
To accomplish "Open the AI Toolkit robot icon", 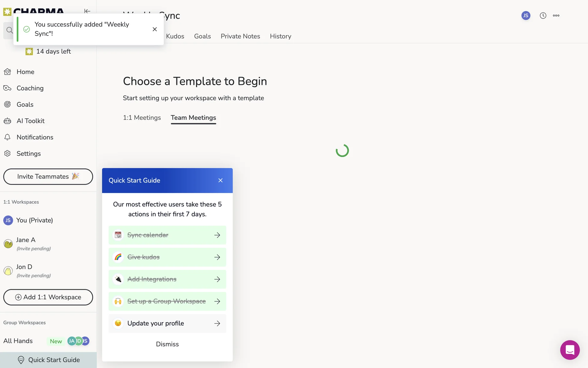I will [x=7, y=121].
